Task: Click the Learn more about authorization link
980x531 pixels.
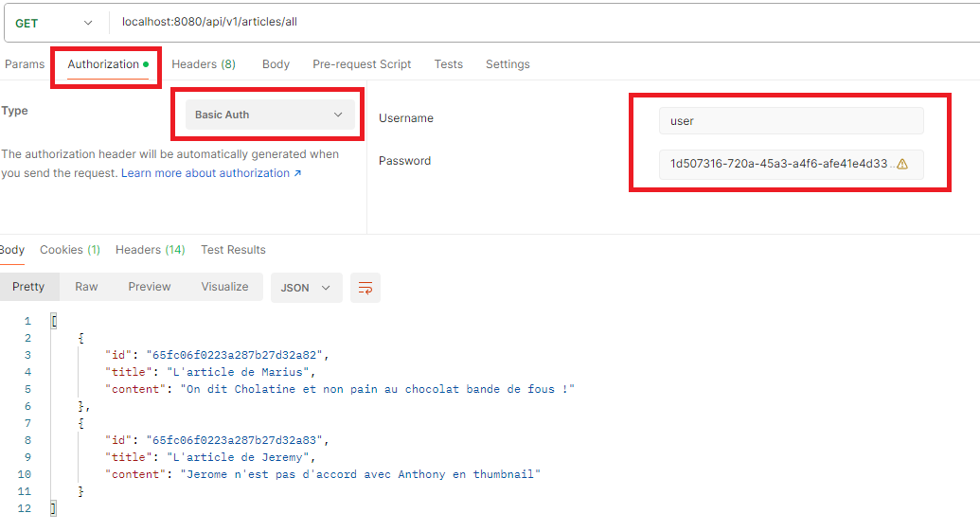Action: click(x=210, y=173)
